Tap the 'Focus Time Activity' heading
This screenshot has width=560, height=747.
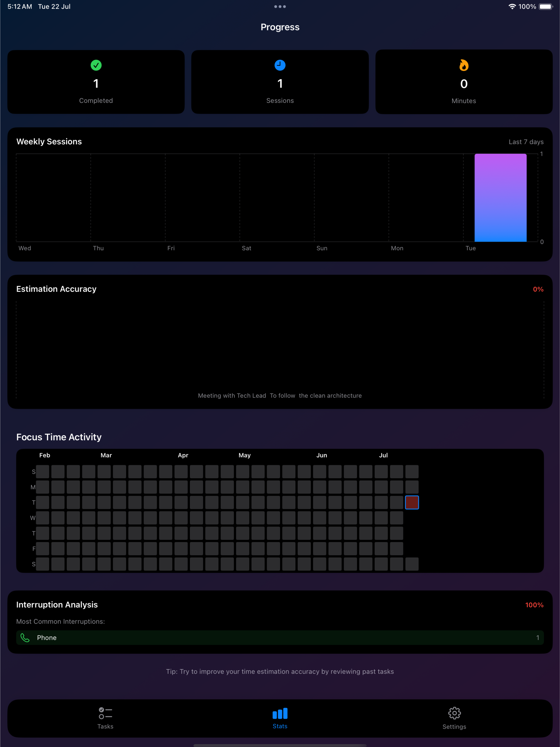tap(59, 437)
